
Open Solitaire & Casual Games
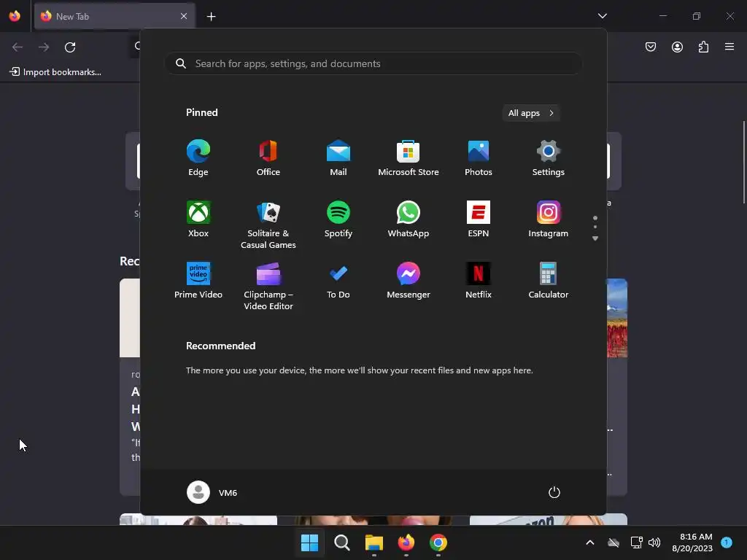[x=268, y=225]
